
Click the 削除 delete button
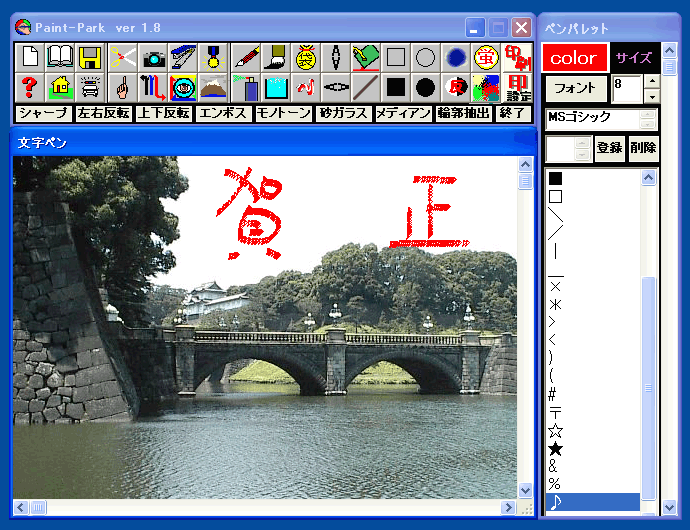(x=643, y=148)
